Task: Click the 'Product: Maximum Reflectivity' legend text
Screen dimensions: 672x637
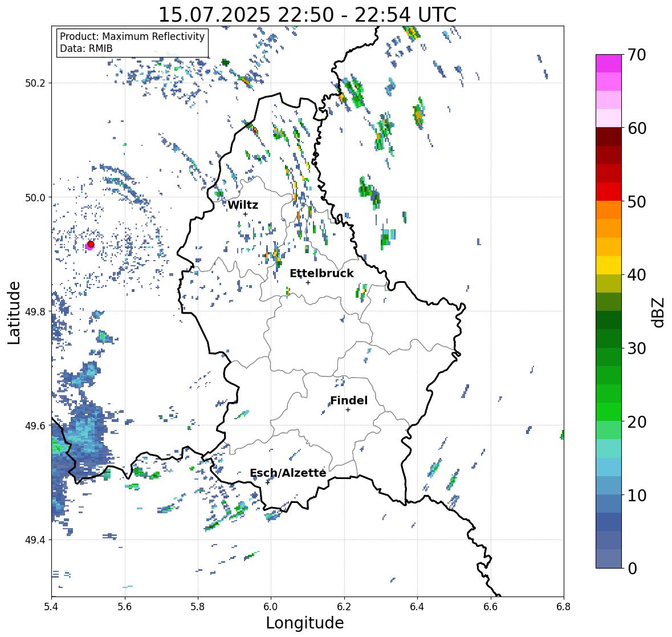Action: 132,36
